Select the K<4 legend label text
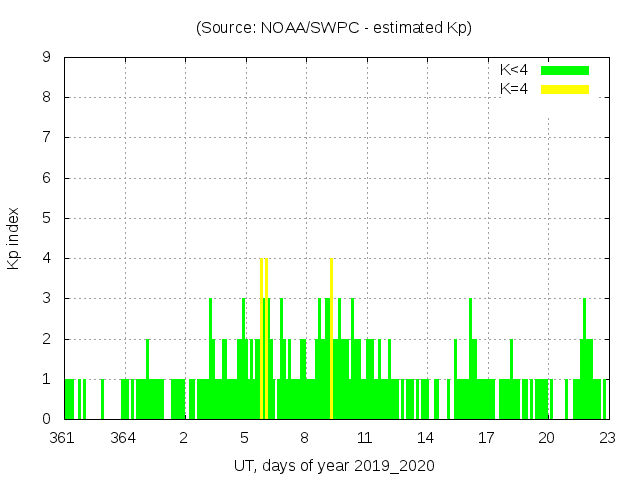 (514, 70)
